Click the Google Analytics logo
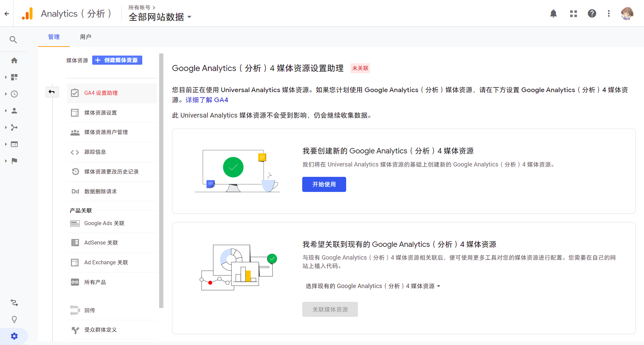The height and width of the screenshot is (345, 644). [x=28, y=14]
